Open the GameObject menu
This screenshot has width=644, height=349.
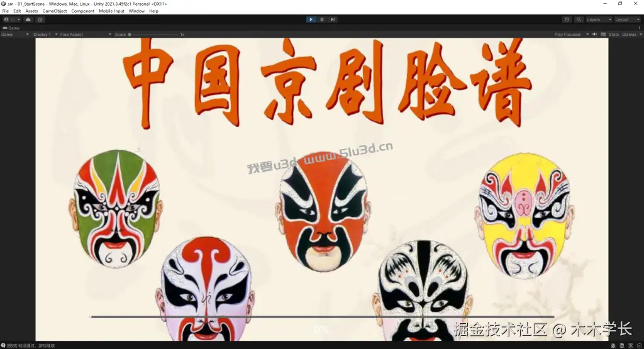pyautogui.click(x=55, y=11)
